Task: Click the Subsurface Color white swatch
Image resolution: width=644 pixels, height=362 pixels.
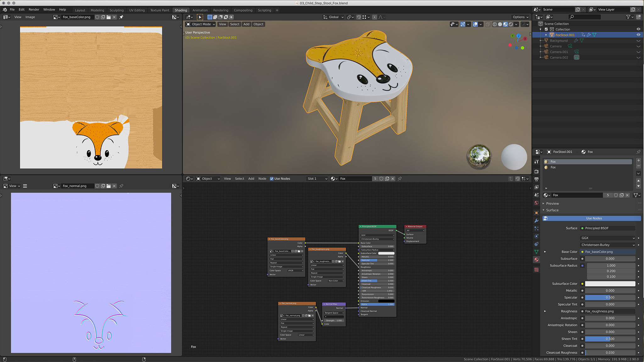Action: (610, 284)
